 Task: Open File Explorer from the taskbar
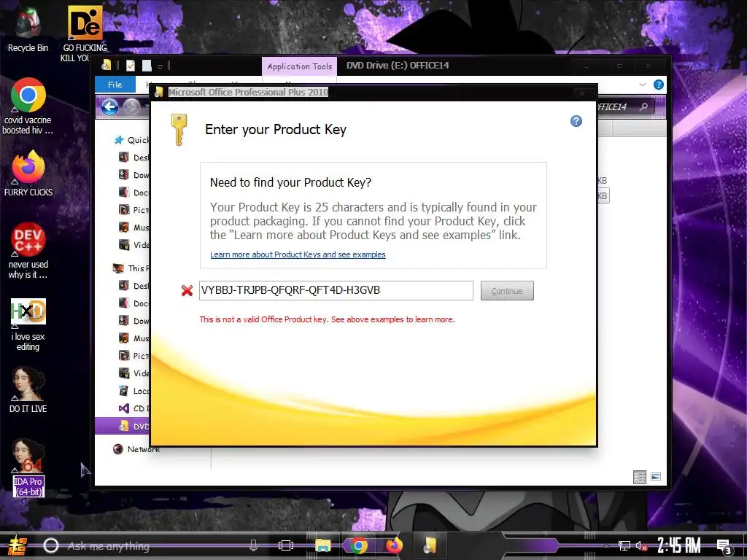[x=322, y=545]
